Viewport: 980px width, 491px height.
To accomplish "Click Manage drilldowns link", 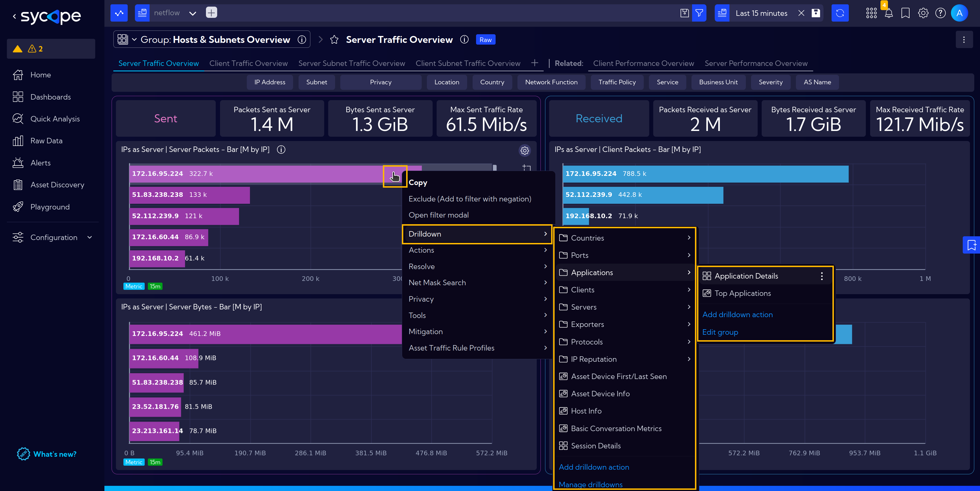I will point(591,485).
